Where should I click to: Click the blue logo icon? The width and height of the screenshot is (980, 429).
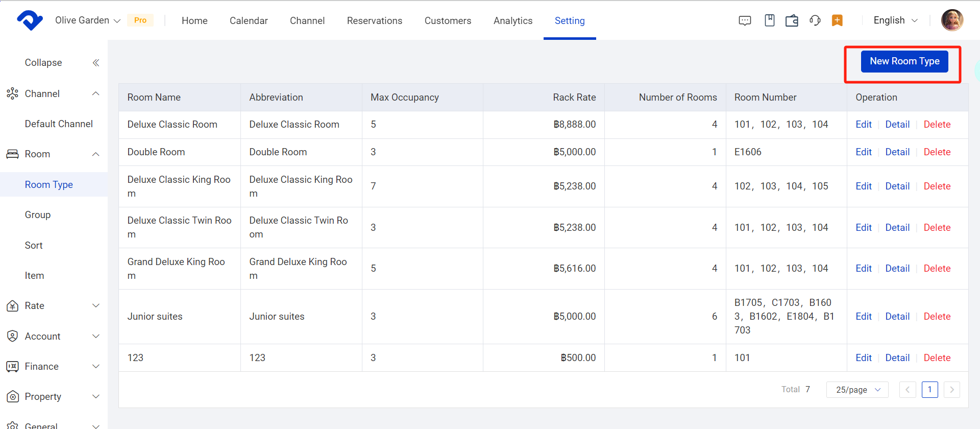coord(30,20)
